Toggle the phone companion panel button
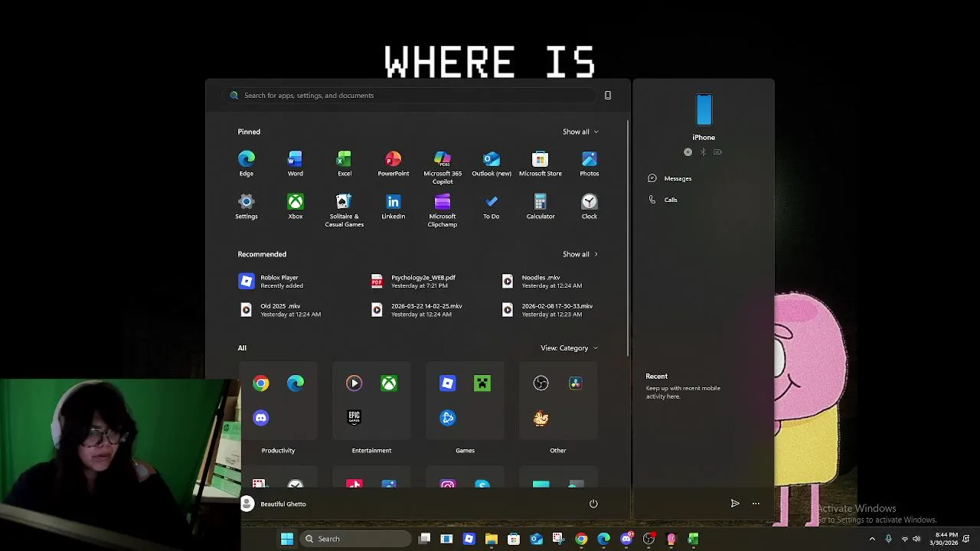Viewport: 980px width, 551px height. click(x=608, y=96)
